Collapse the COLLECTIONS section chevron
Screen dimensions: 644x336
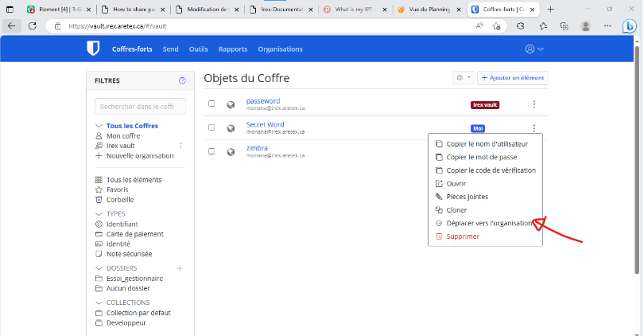pyautogui.click(x=99, y=303)
